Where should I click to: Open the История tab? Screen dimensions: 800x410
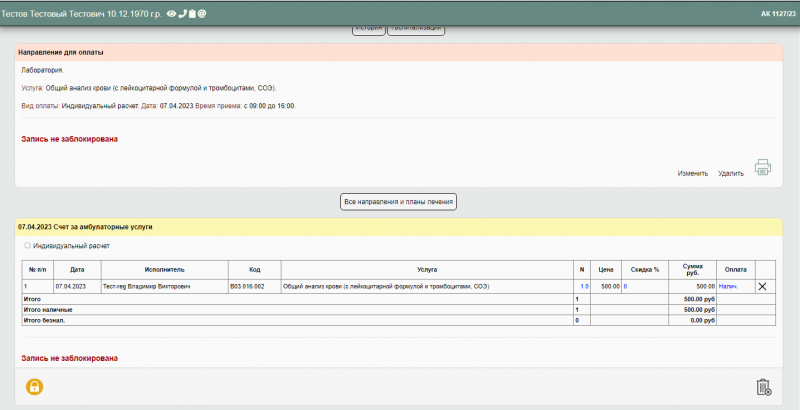[367, 28]
